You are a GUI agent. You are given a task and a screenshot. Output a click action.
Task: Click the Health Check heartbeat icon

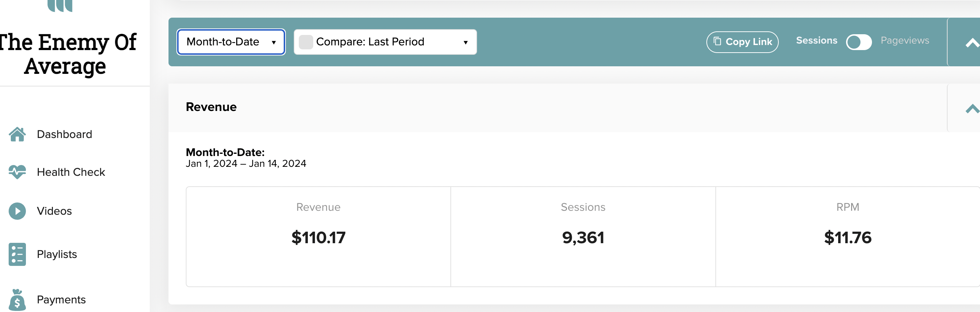click(17, 172)
